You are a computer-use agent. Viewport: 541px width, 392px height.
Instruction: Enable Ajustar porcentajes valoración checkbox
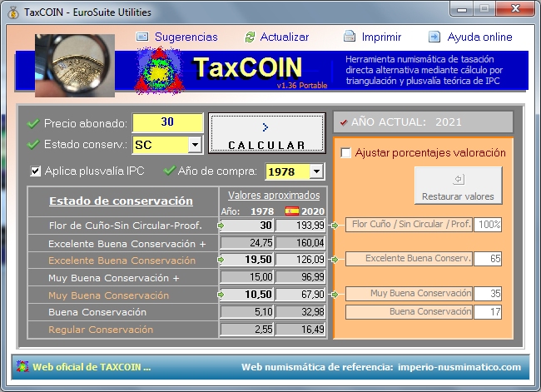[x=346, y=153]
